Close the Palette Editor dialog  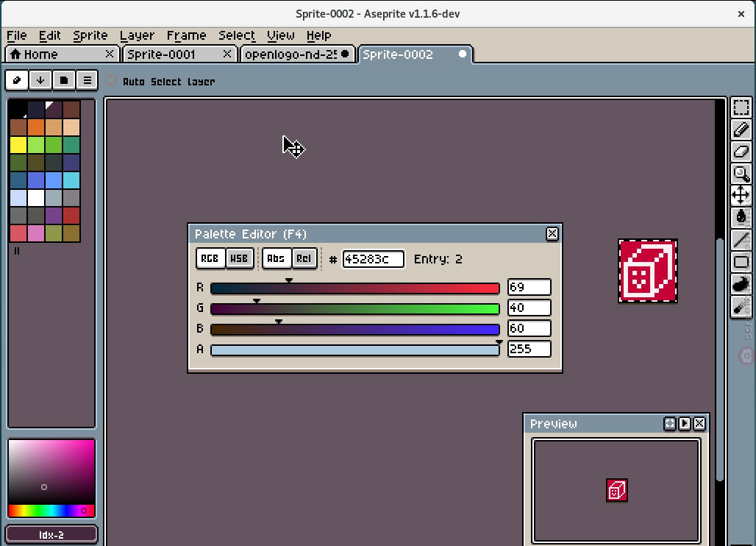552,234
